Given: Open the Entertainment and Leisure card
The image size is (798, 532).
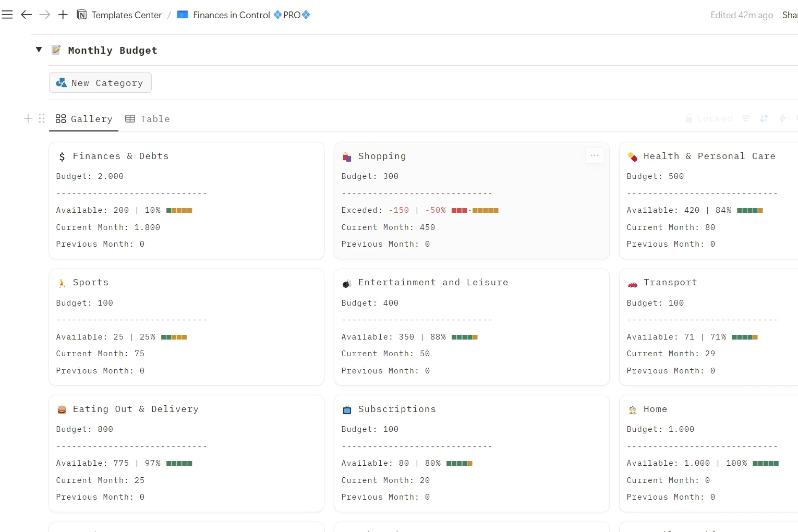Looking at the screenshot, I should pyautogui.click(x=433, y=282).
